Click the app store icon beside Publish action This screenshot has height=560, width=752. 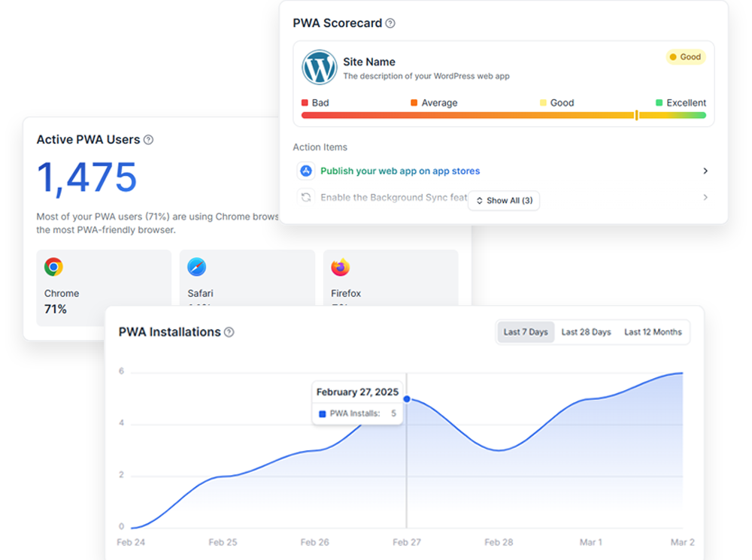[306, 171]
